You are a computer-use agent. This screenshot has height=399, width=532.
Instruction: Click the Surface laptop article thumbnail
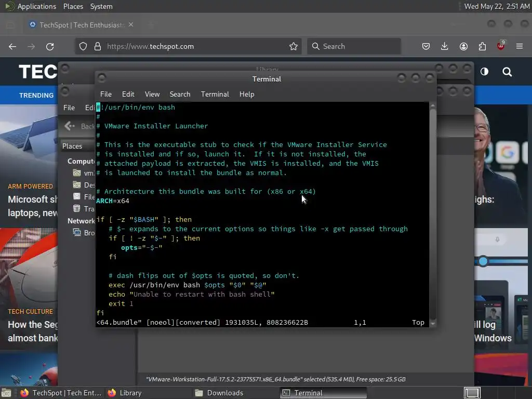pos(29,142)
